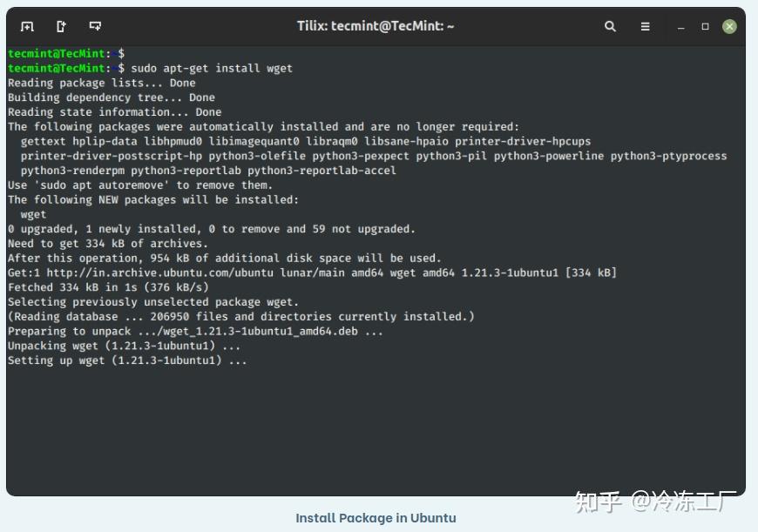Add a terminal to the right
The width and height of the screenshot is (758, 532).
tap(61, 27)
